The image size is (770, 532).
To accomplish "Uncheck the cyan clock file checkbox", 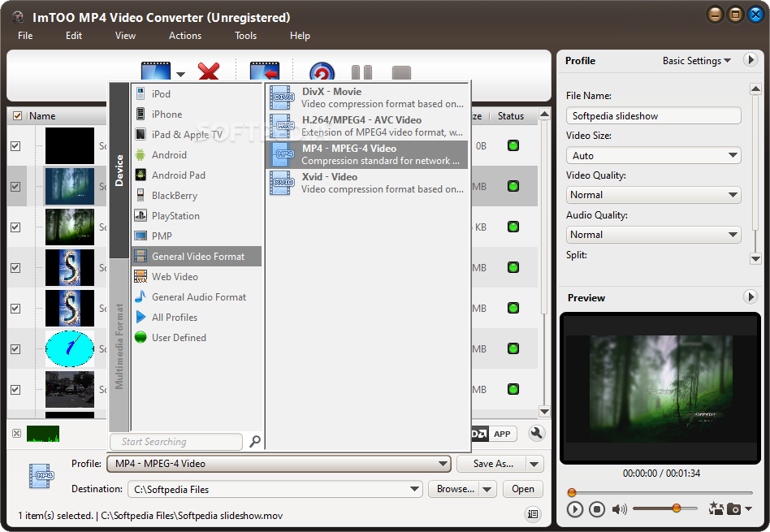I will (15, 348).
